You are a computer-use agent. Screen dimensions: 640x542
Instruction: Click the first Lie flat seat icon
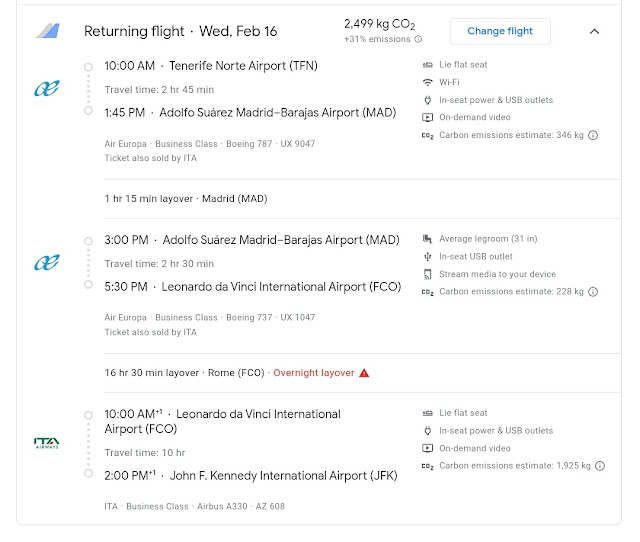tap(428, 64)
